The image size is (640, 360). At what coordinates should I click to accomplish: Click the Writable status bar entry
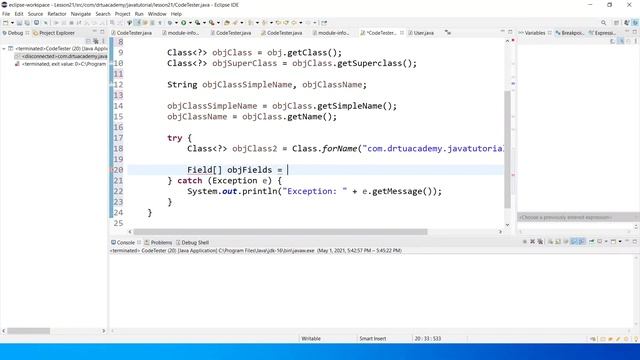pyautogui.click(x=311, y=338)
